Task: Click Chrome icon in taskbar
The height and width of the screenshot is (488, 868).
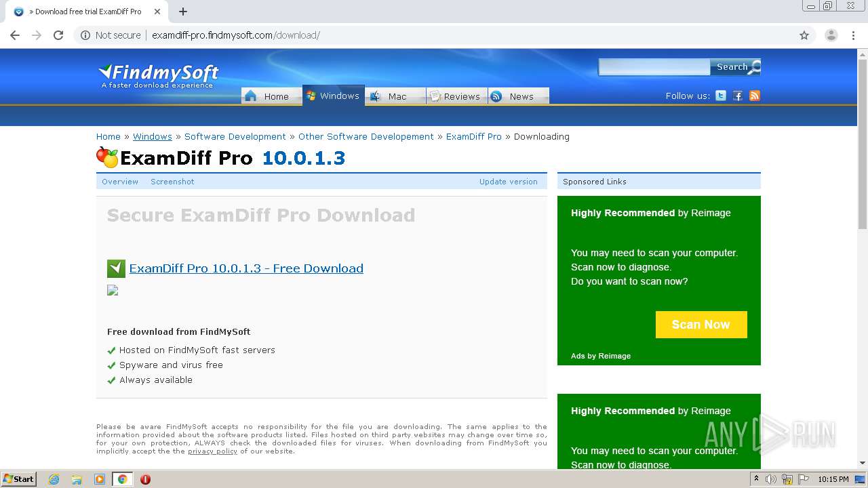Action: click(122, 479)
